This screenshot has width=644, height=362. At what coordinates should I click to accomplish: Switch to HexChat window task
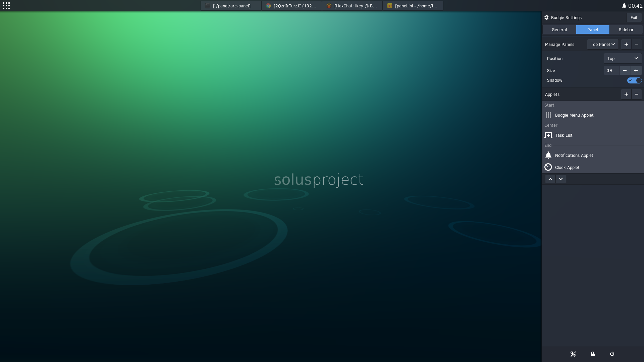click(352, 6)
